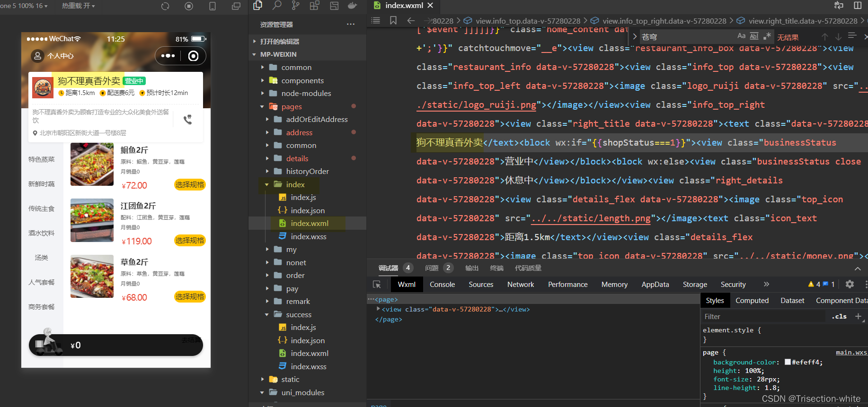Screen dimensions: 868x407
Task: Show more devtools tabs chevron
Action: click(x=766, y=284)
